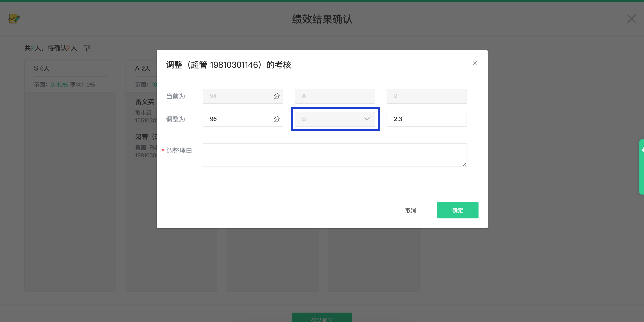Click the 确定 confirm button
644x322 pixels.
click(458, 210)
